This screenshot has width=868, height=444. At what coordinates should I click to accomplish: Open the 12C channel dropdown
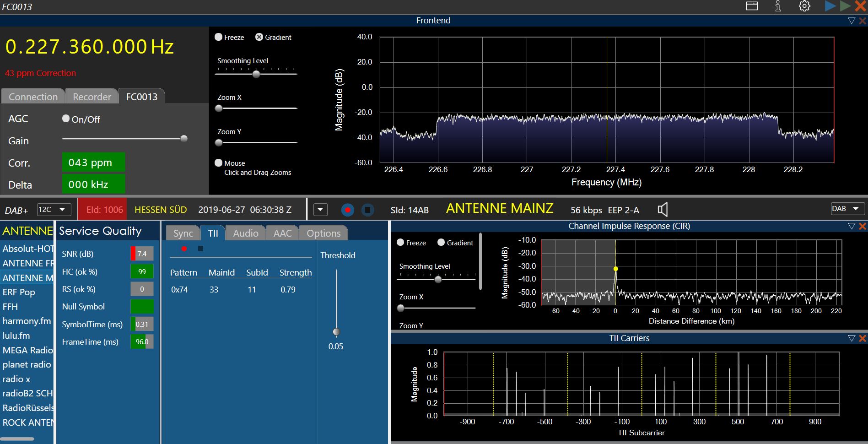54,210
